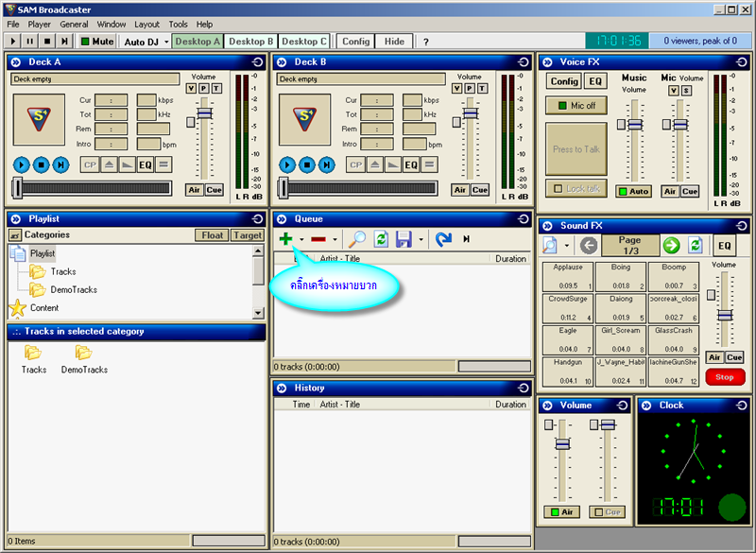The height and width of the screenshot is (553, 756).
Task: Click the magnifier search icon in Queue toolbar
Action: (357, 238)
